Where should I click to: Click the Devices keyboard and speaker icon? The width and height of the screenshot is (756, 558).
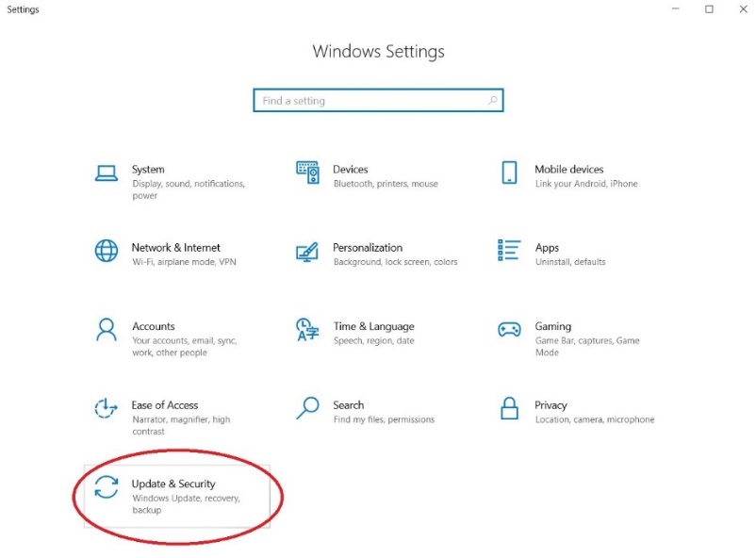pos(307,172)
